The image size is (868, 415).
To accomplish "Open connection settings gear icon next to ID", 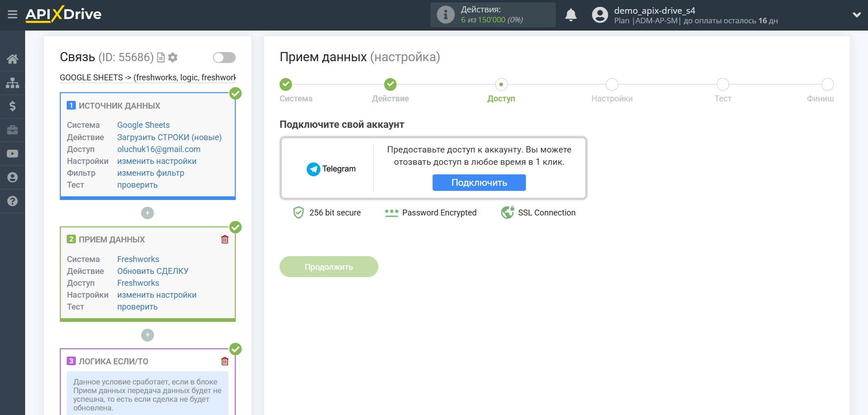I will [173, 58].
